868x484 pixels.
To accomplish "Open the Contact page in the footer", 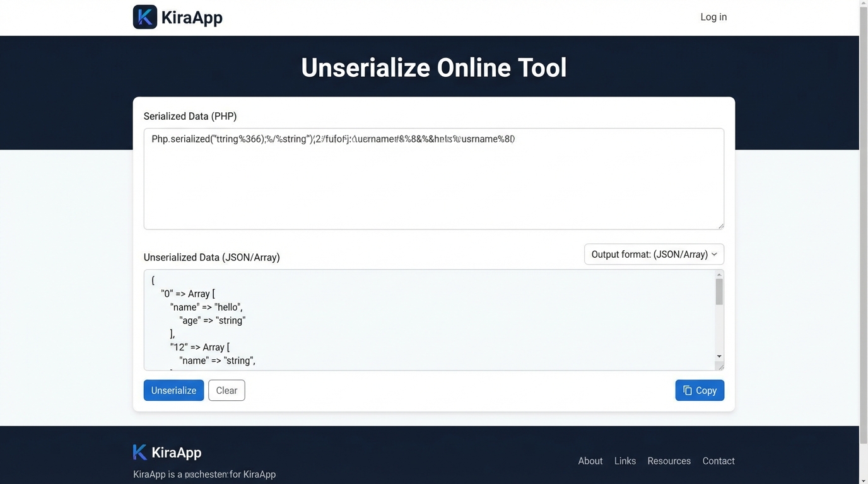I will click(718, 461).
